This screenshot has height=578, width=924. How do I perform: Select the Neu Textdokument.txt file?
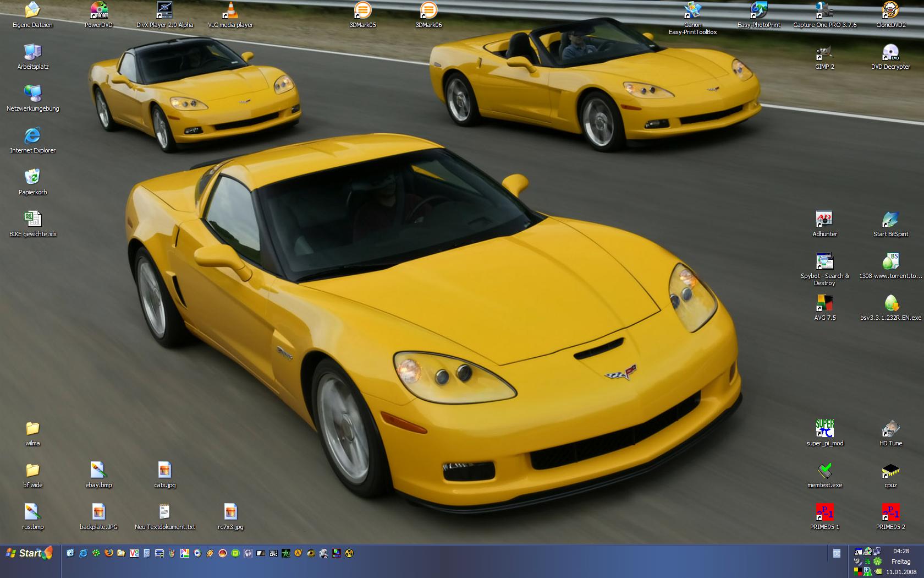(x=164, y=512)
